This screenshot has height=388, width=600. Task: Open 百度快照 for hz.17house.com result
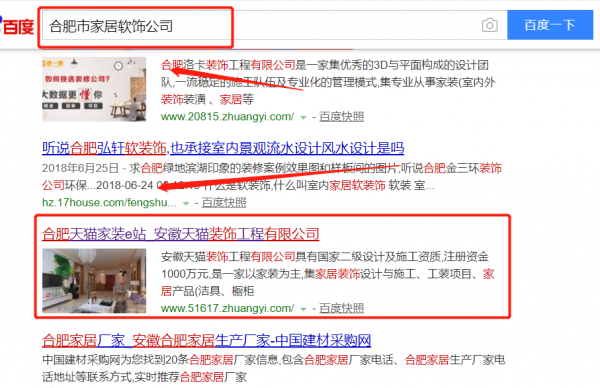(x=224, y=203)
